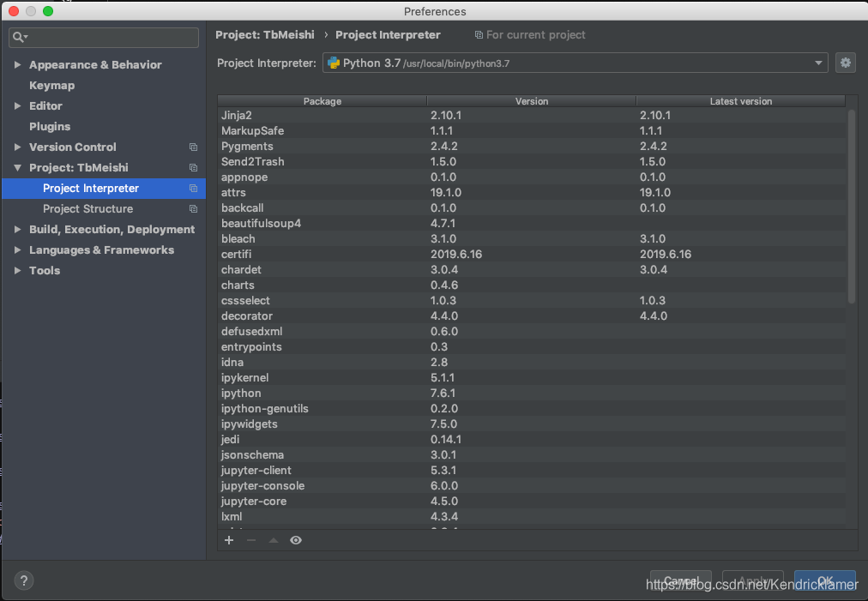Open Version Control settings item

click(73, 147)
